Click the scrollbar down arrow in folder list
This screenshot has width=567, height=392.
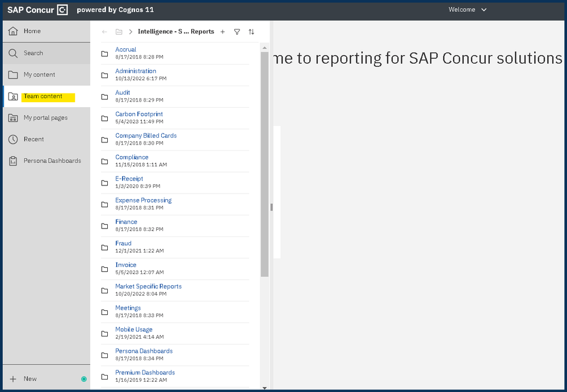pos(264,388)
